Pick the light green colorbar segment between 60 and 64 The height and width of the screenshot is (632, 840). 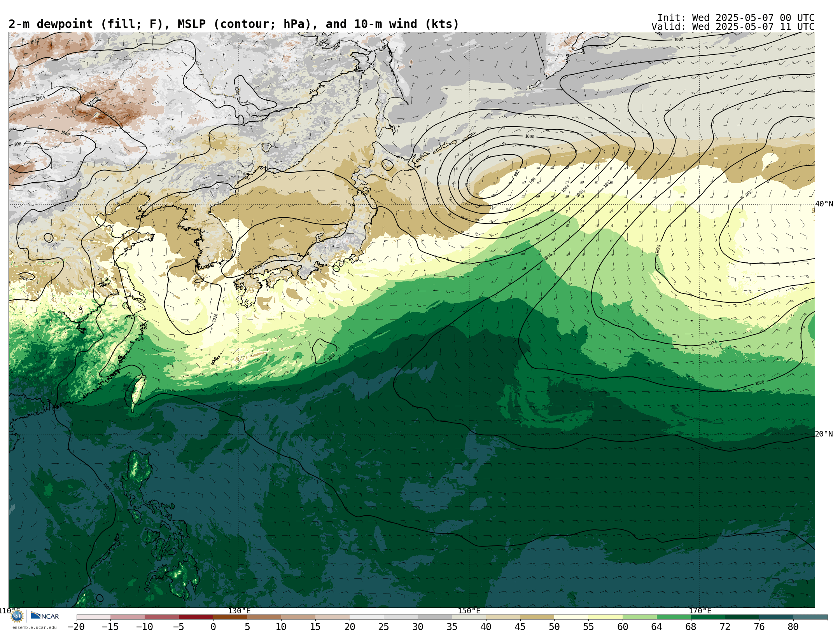tap(640, 617)
